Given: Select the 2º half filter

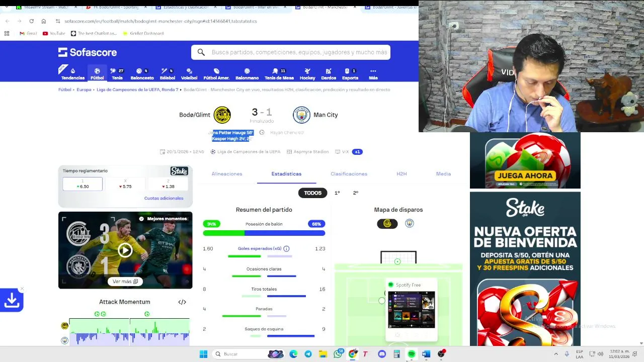Looking at the screenshot, I should click(356, 193).
